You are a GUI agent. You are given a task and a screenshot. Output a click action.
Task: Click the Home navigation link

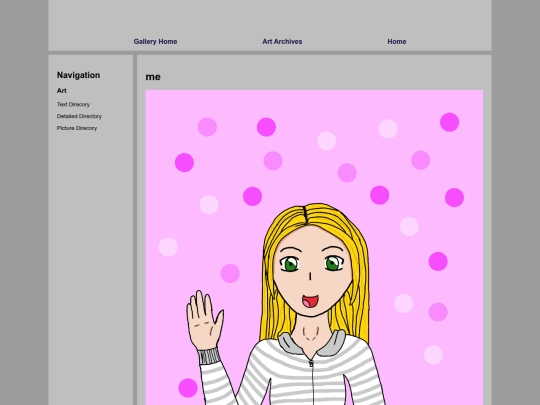point(397,42)
